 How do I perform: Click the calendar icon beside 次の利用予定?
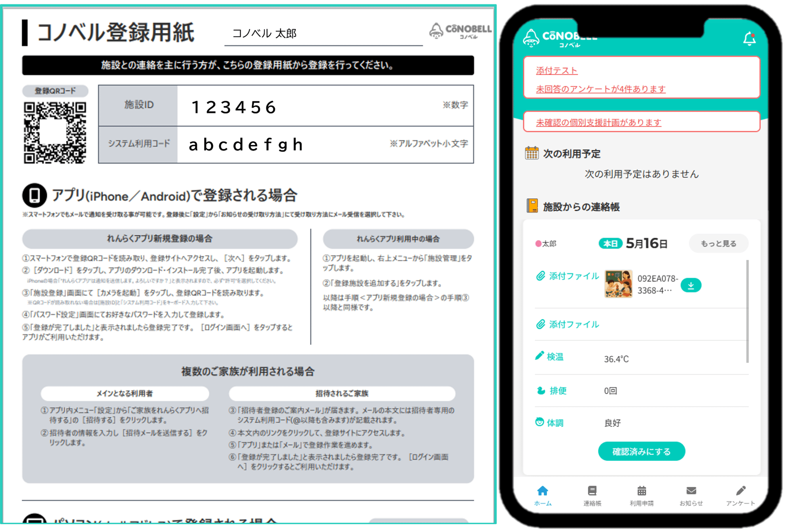click(x=532, y=152)
